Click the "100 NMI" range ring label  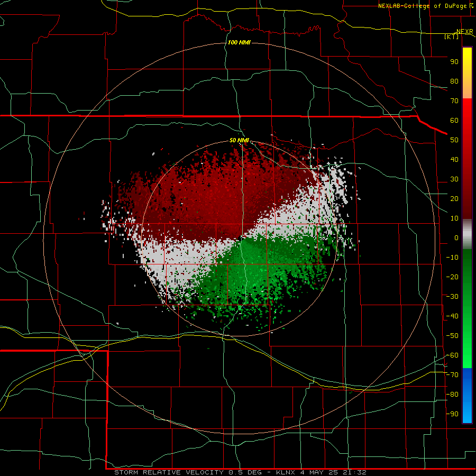[239, 42]
